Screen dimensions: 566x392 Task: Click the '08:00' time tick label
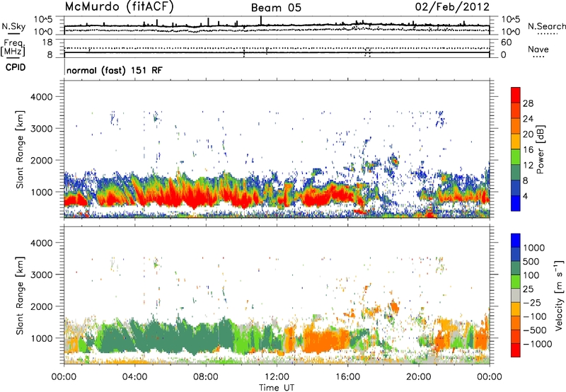coord(206,377)
